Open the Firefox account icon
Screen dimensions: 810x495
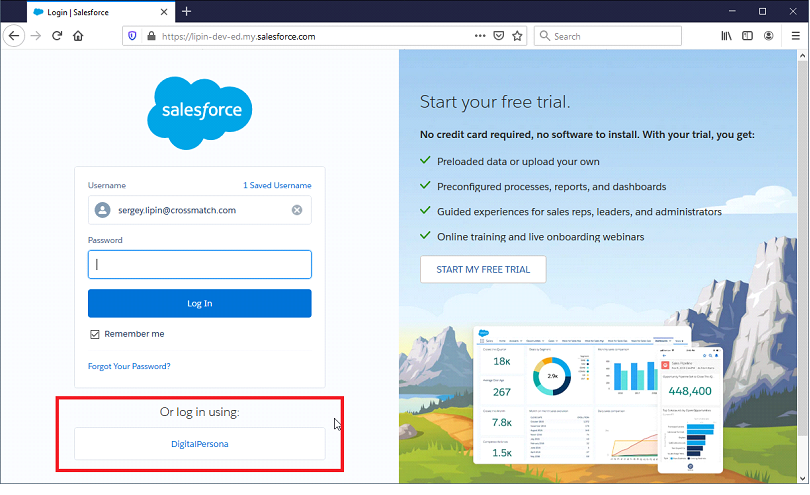pos(769,36)
